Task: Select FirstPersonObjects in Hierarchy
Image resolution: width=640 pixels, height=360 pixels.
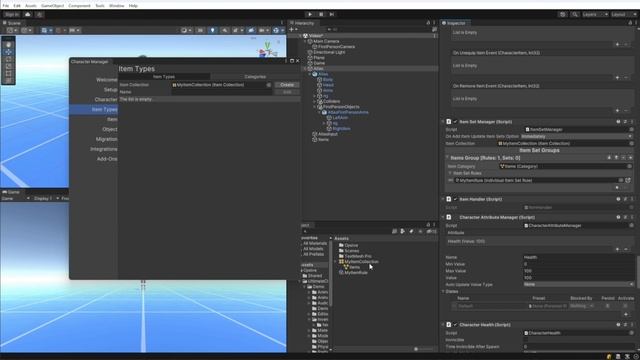Action: coord(341,107)
